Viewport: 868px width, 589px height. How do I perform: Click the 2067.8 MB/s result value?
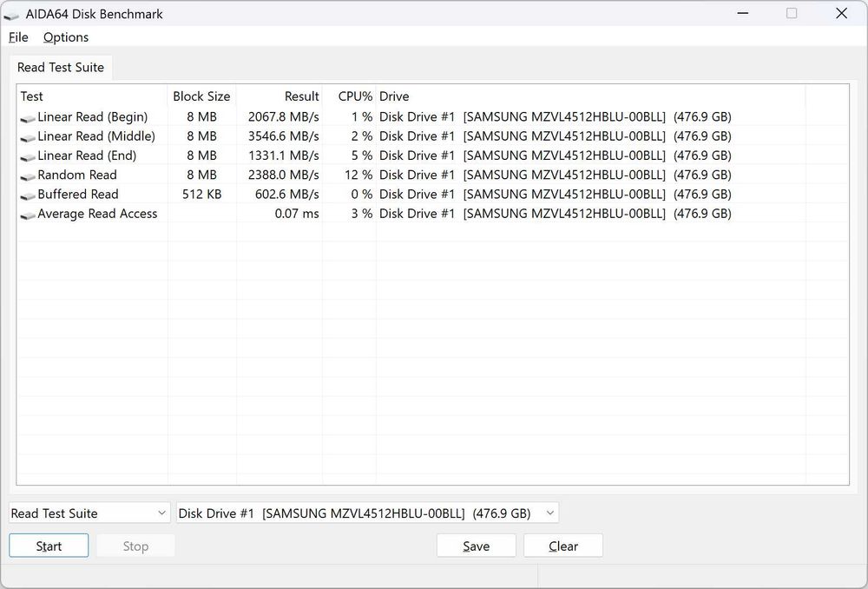pyautogui.click(x=284, y=117)
